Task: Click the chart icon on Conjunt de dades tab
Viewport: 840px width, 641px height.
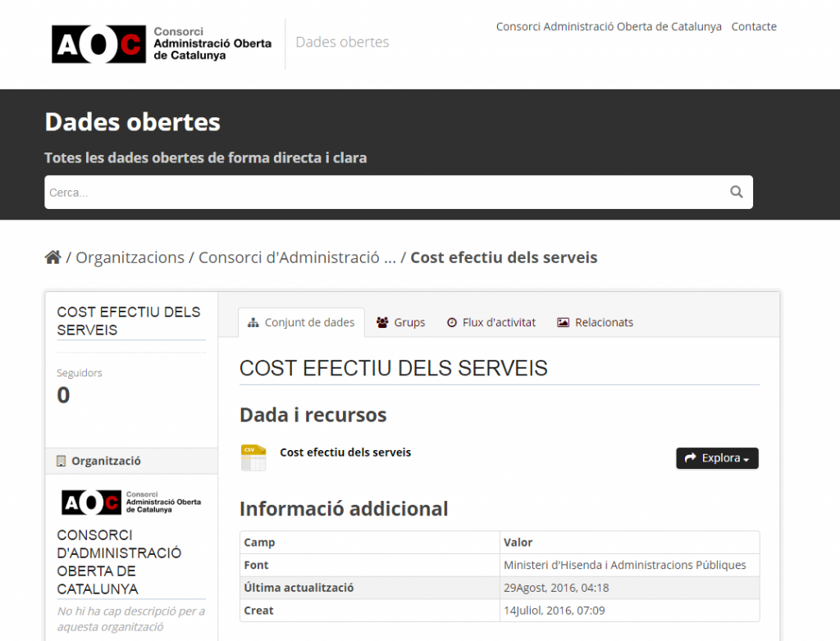Action: pyautogui.click(x=253, y=322)
